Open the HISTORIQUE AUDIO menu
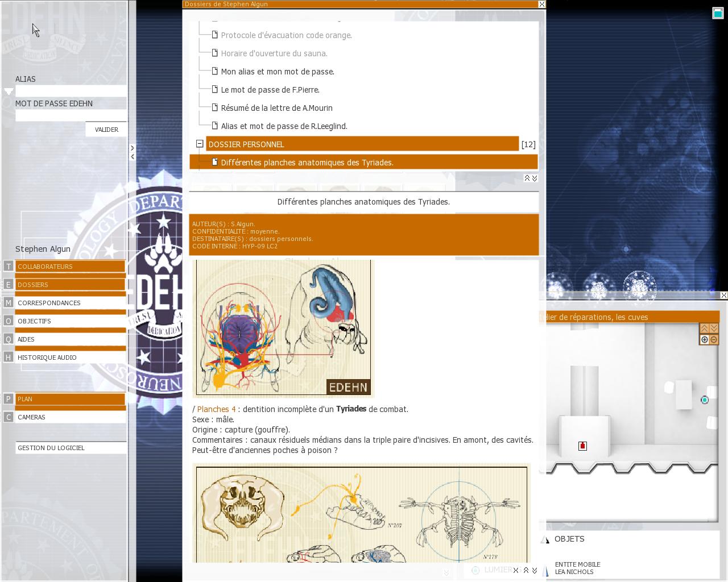 [70, 357]
